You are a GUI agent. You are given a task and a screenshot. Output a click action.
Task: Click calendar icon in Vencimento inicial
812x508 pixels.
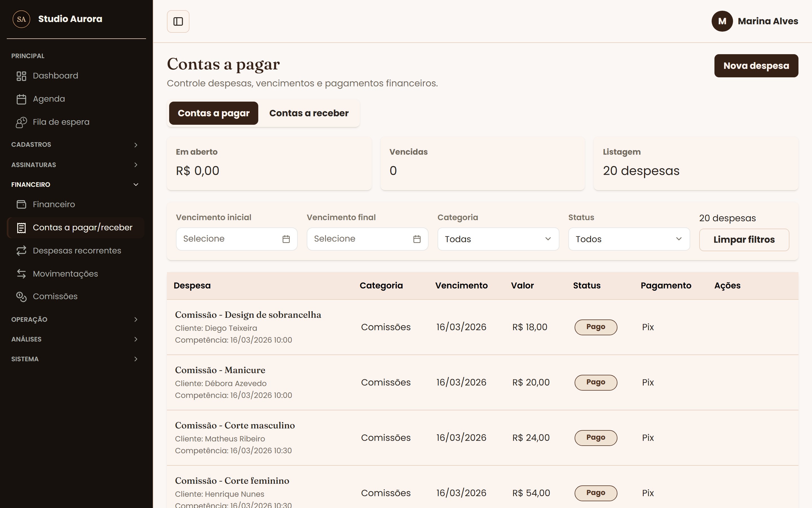click(286, 239)
